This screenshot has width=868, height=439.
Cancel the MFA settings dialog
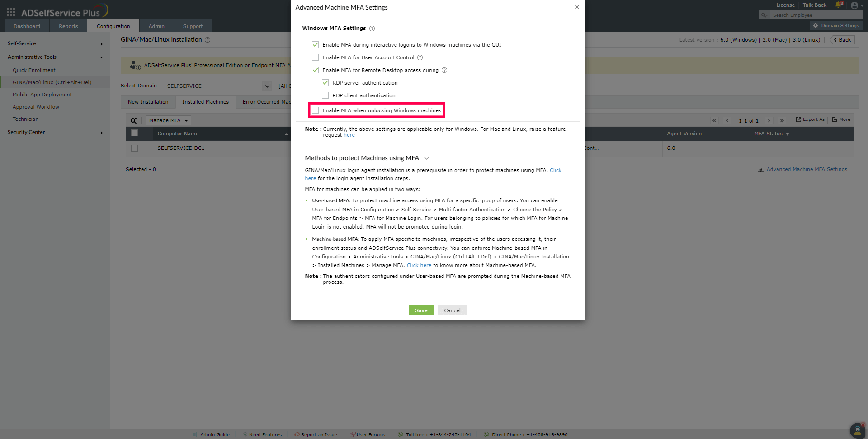click(452, 310)
